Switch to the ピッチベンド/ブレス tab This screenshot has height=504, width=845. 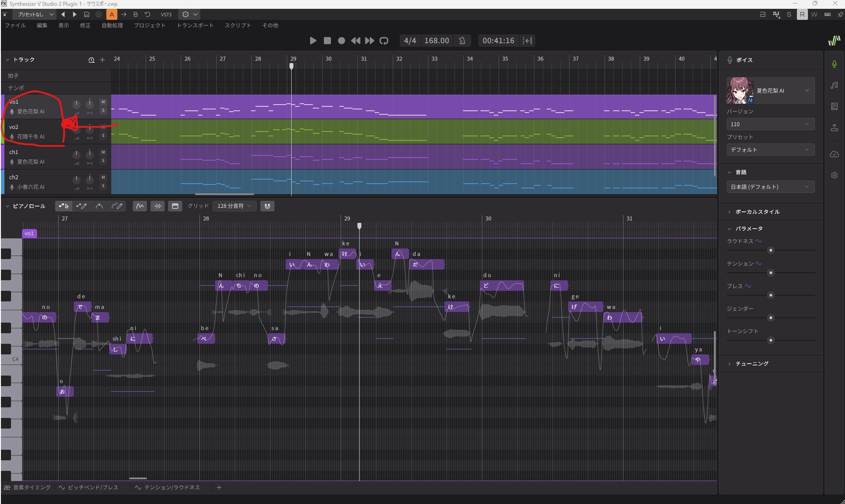click(x=93, y=488)
